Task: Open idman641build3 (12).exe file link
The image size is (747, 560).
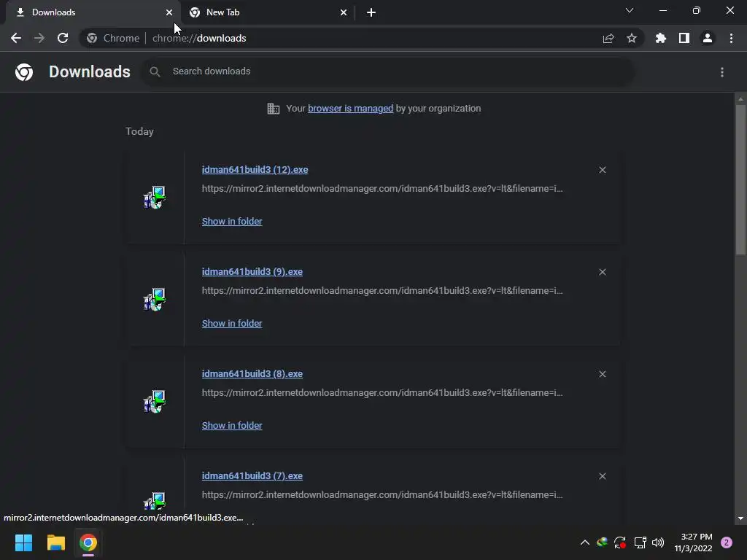Action: coord(255,170)
